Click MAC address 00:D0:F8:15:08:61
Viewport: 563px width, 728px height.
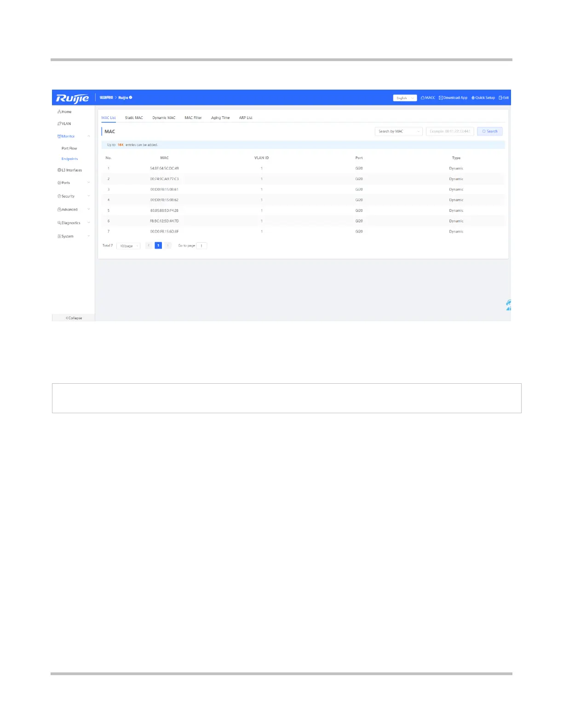pos(164,190)
